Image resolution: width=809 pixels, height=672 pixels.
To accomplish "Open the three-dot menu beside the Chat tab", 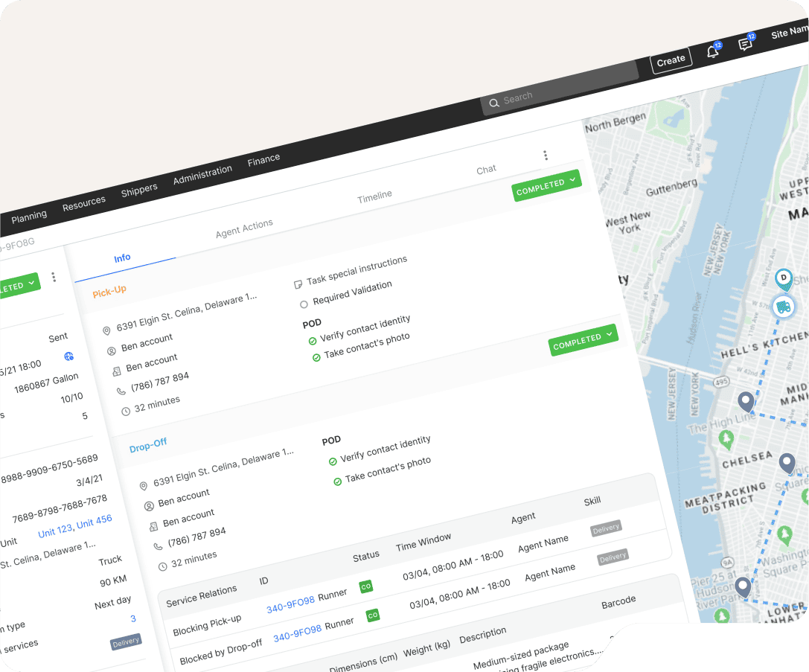I will (546, 156).
